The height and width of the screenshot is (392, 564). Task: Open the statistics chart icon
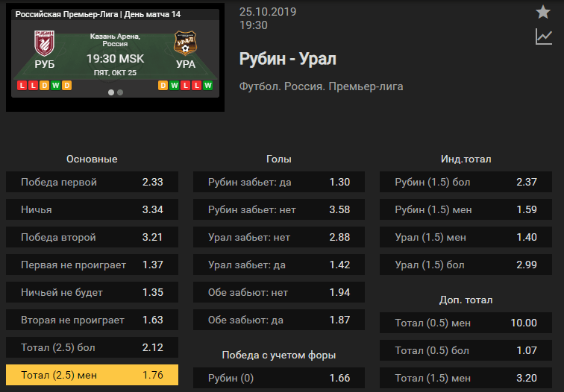pos(544,37)
